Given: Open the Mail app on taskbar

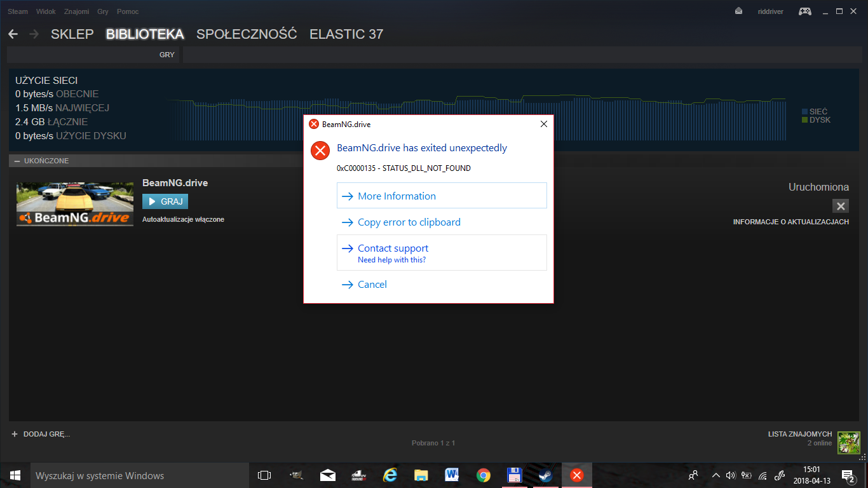Looking at the screenshot, I should 327,475.
